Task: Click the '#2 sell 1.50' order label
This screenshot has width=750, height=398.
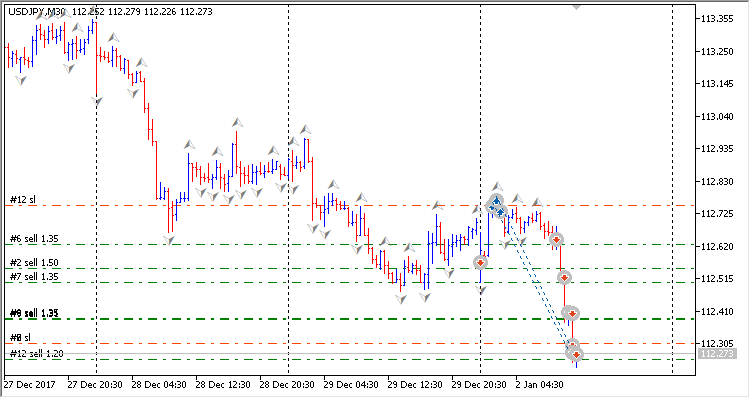Action: [34, 263]
